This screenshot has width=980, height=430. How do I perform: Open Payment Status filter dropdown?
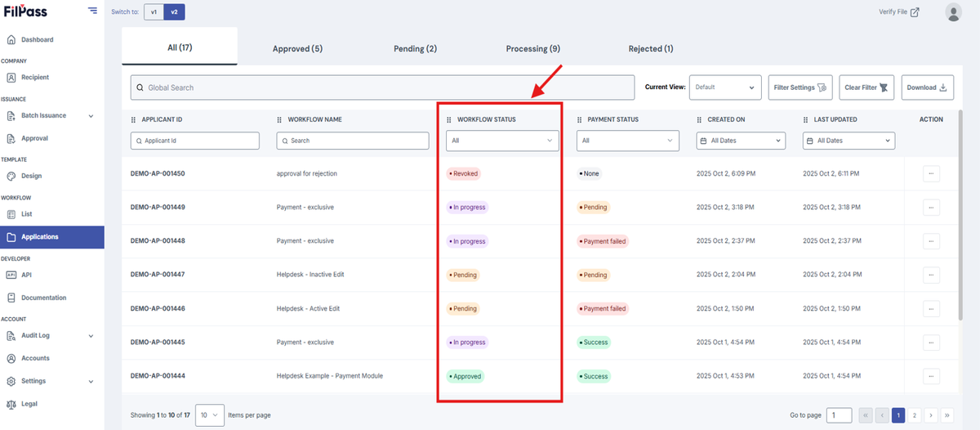point(627,141)
